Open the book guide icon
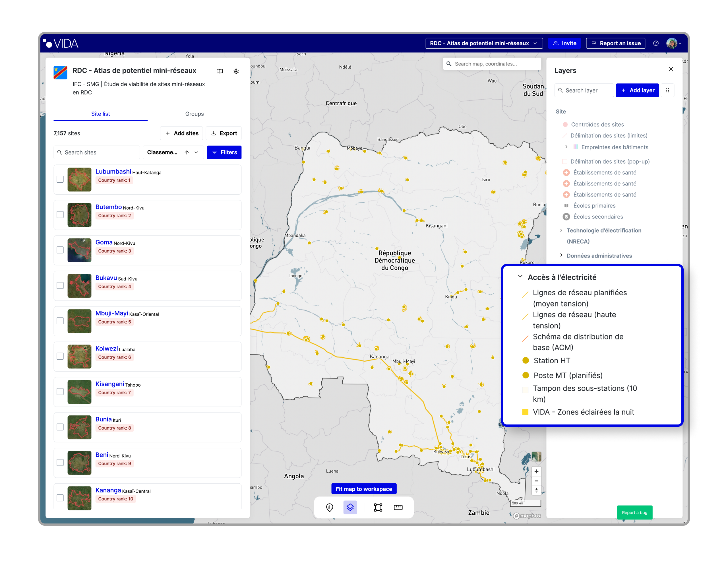The image size is (728, 569). click(x=220, y=71)
